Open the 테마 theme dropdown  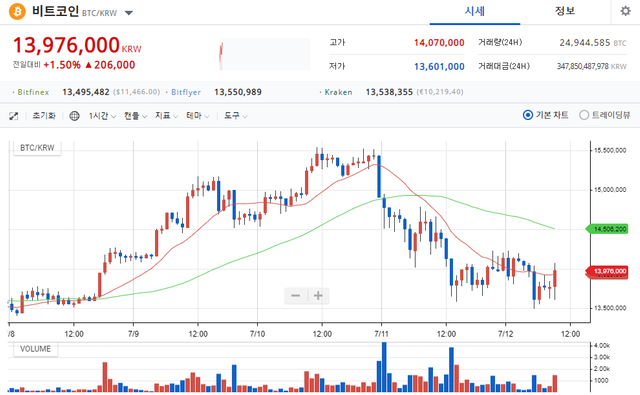[198, 116]
